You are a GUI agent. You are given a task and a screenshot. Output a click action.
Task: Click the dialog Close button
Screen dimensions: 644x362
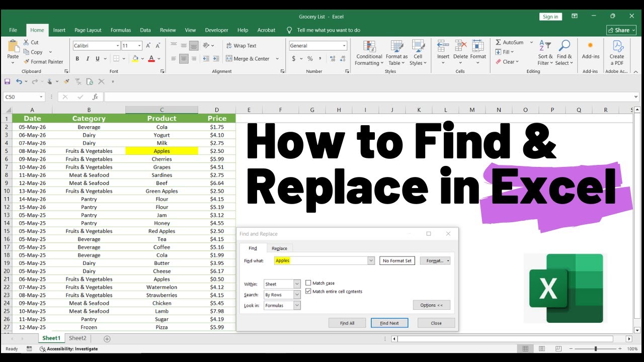click(x=436, y=323)
